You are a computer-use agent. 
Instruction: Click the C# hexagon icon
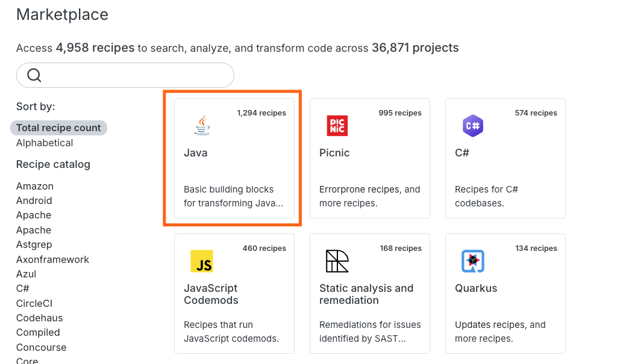click(473, 126)
